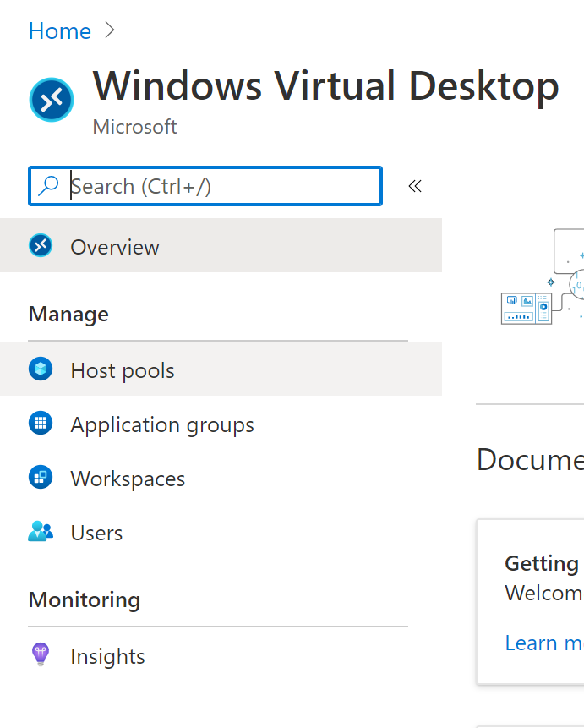
Task: Click the Host pools cube icon
Action: [x=41, y=369]
